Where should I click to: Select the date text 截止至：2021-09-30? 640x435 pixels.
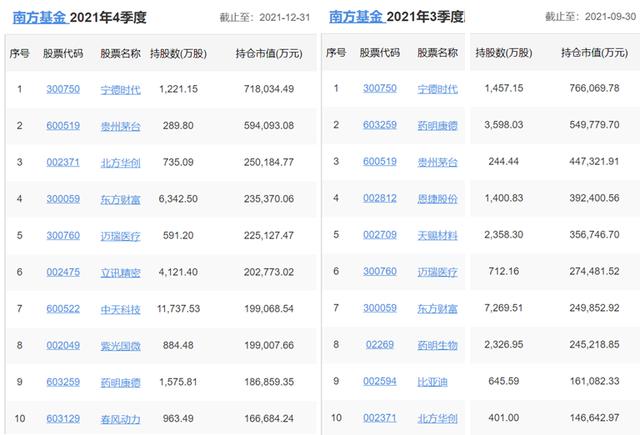point(591,17)
